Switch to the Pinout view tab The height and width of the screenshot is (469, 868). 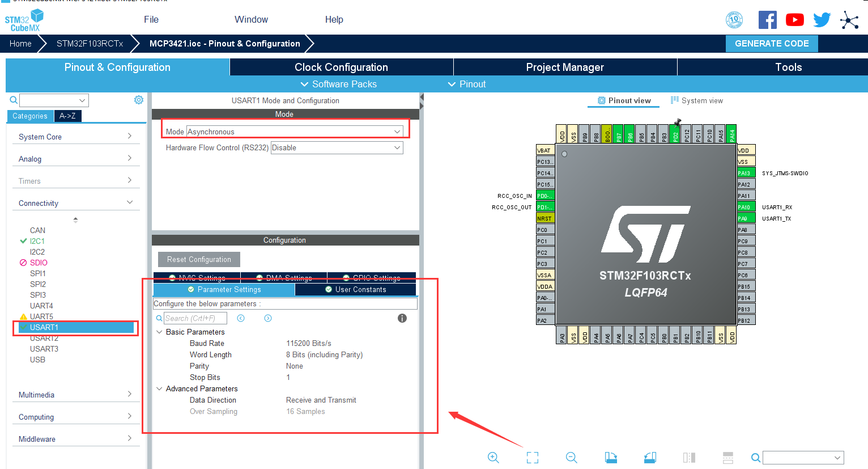click(x=623, y=100)
